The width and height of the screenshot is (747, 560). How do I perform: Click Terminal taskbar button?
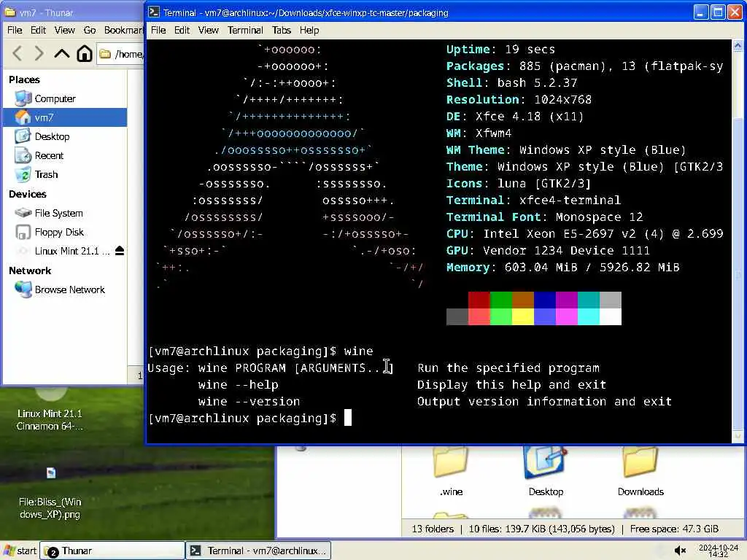coord(258,551)
